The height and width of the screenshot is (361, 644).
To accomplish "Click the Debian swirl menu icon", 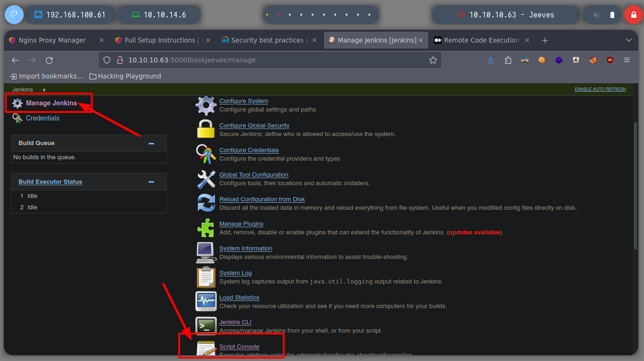I will click(x=14, y=15).
